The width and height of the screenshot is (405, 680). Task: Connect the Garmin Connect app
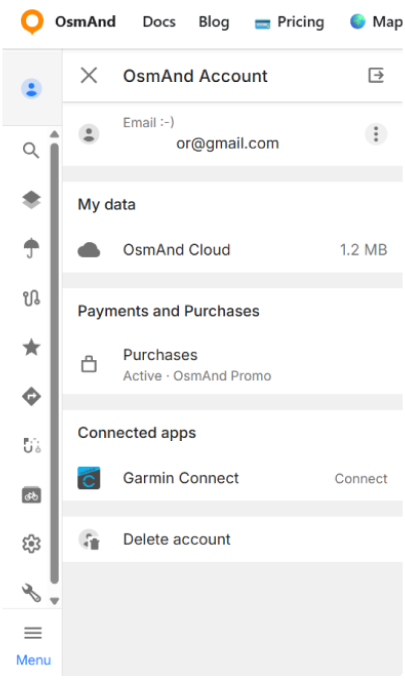click(x=361, y=478)
